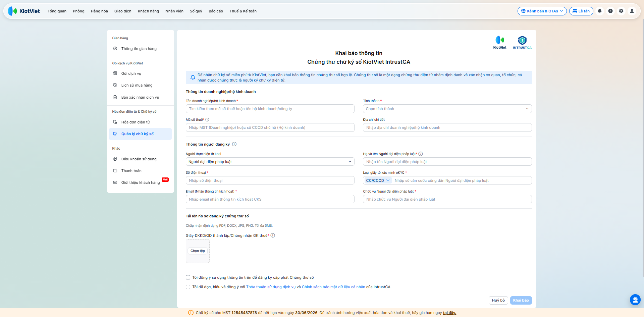Screen dimensions: 644x317
Task: Click the tại đây renewal link
Action: 449,313
